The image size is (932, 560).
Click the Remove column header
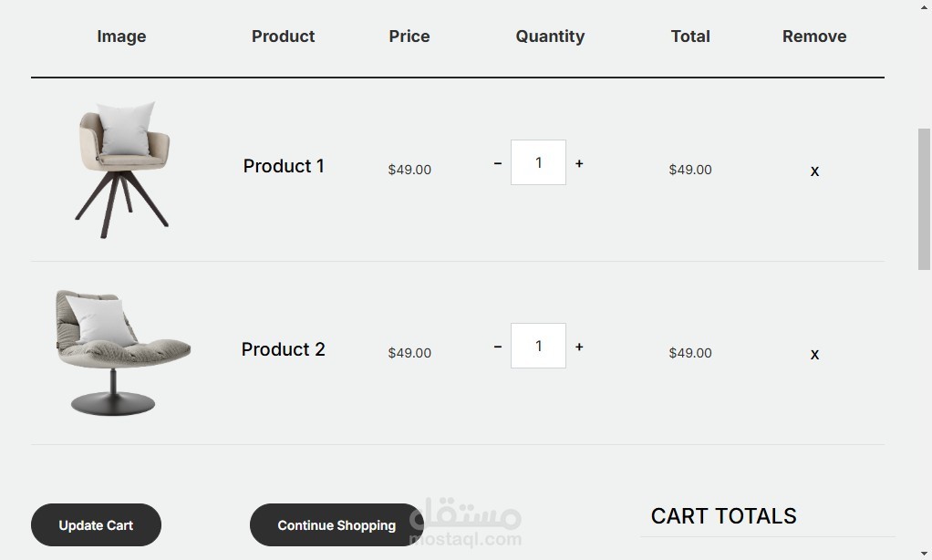(814, 36)
